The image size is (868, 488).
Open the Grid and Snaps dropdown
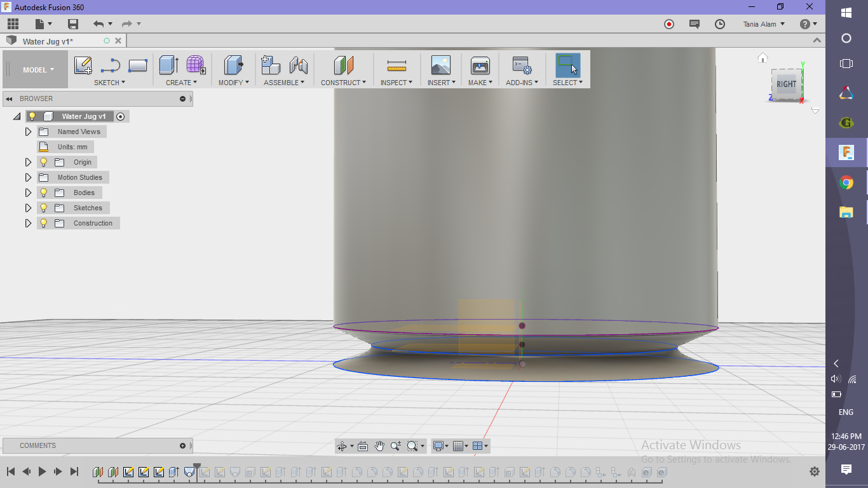(x=461, y=446)
